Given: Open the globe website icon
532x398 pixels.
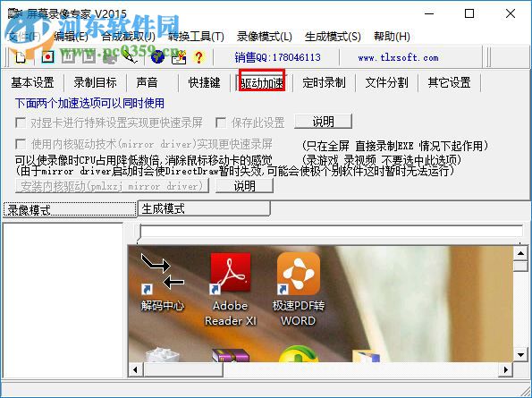Looking at the screenshot, I should pyautogui.click(x=157, y=56).
